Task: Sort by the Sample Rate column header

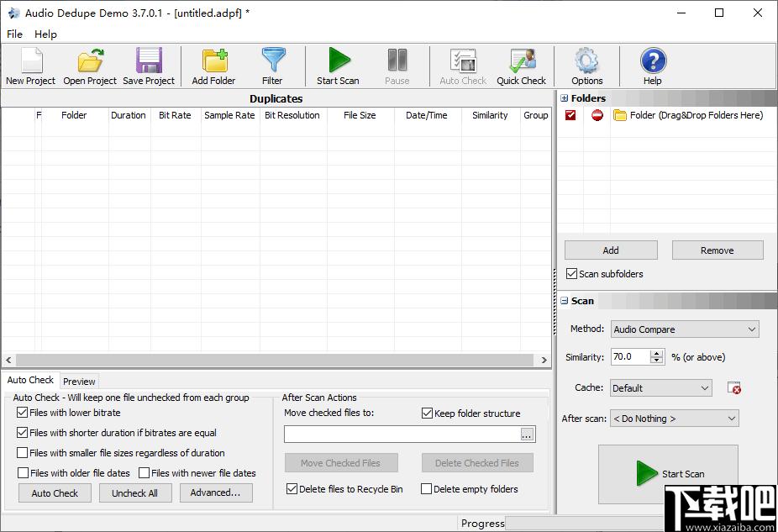Action: click(229, 115)
